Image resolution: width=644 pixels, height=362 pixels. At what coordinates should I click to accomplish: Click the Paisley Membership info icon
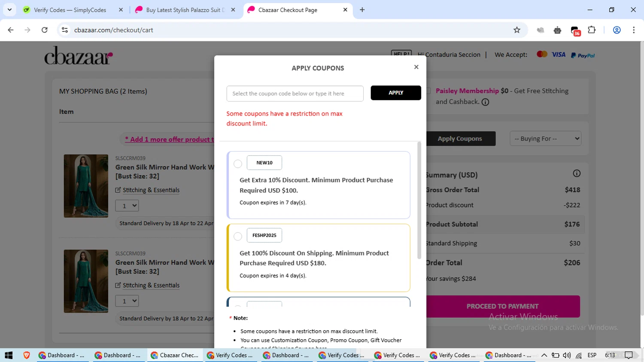pos(485,102)
